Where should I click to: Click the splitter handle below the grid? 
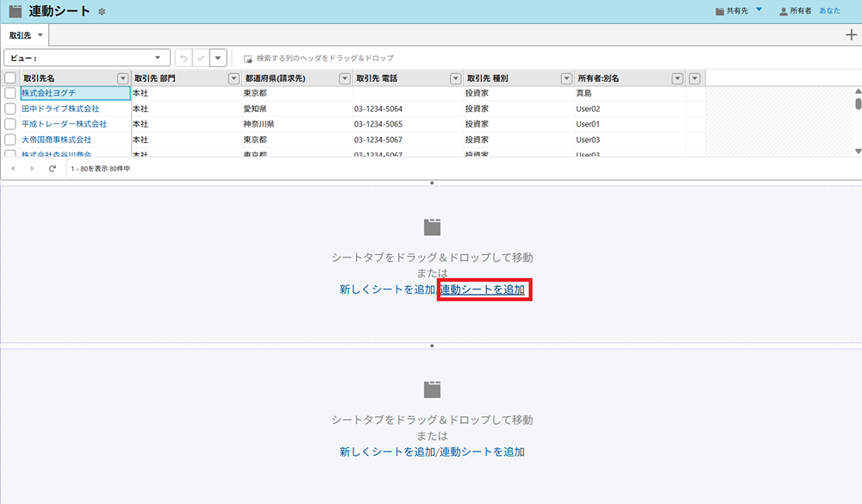click(432, 183)
